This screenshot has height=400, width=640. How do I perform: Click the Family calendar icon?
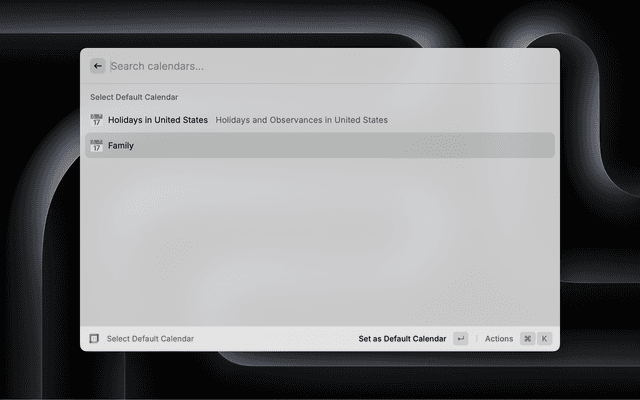click(96, 145)
